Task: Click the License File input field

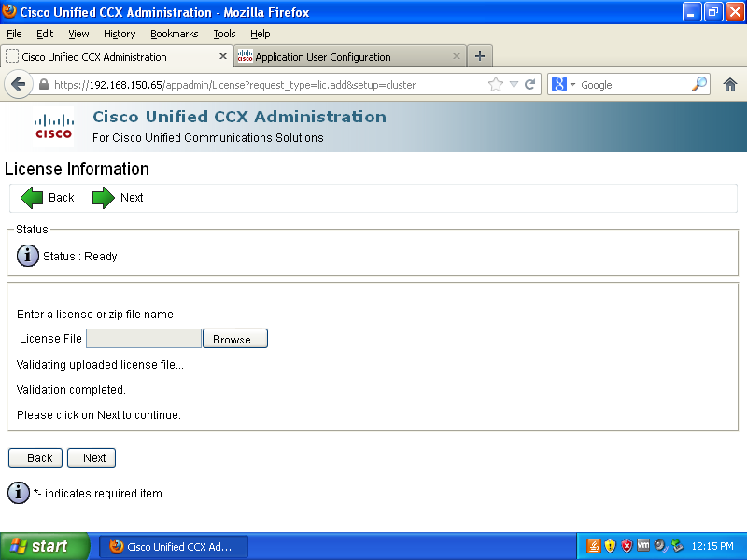Action: [x=144, y=339]
